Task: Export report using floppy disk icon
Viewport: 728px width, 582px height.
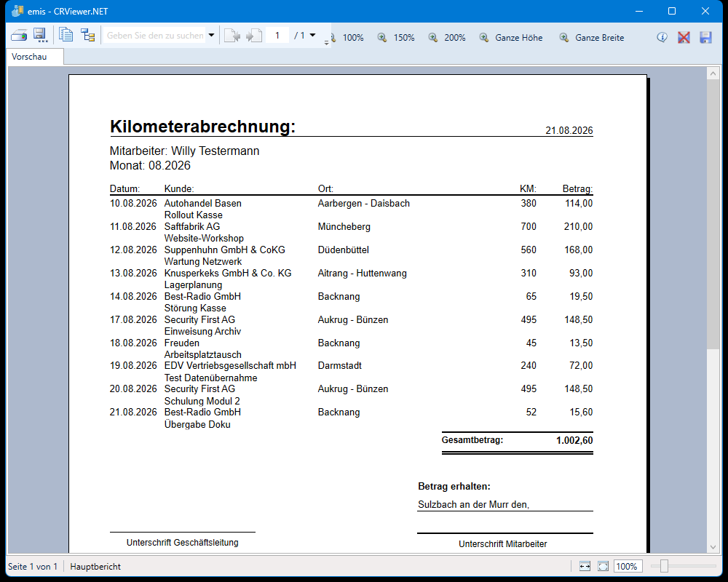Action: pyautogui.click(x=40, y=35)
